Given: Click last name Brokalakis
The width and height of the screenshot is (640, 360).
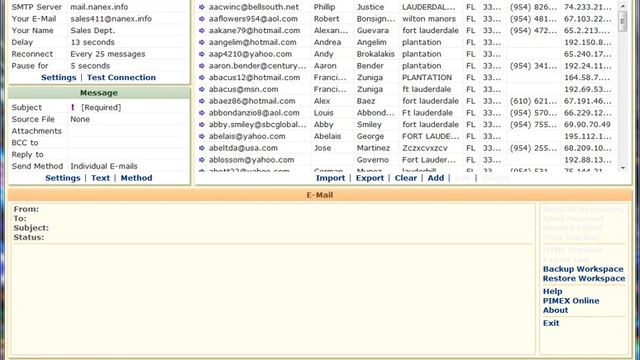Looking at the screenshot, I should click(x=376, y=54).
